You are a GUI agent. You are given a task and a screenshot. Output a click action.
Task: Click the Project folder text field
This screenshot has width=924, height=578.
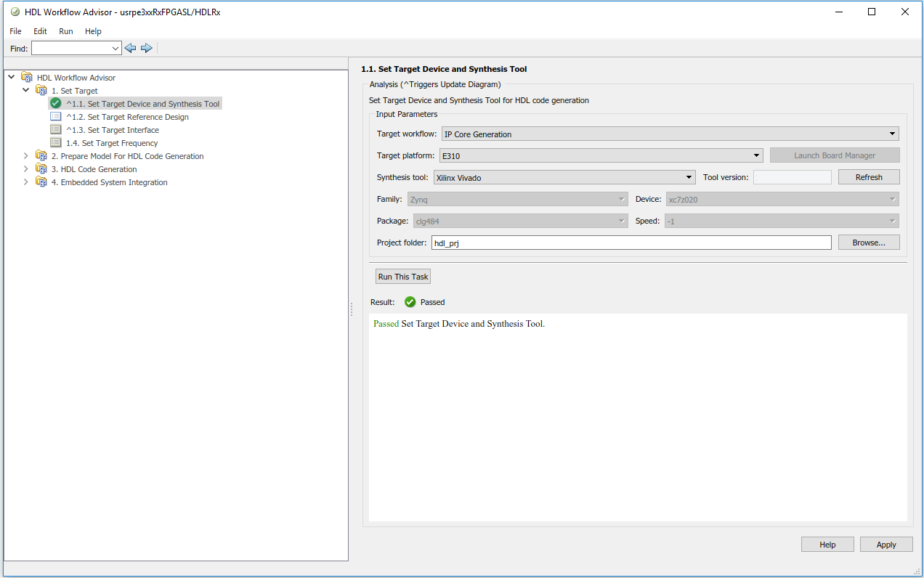[631, 243]
